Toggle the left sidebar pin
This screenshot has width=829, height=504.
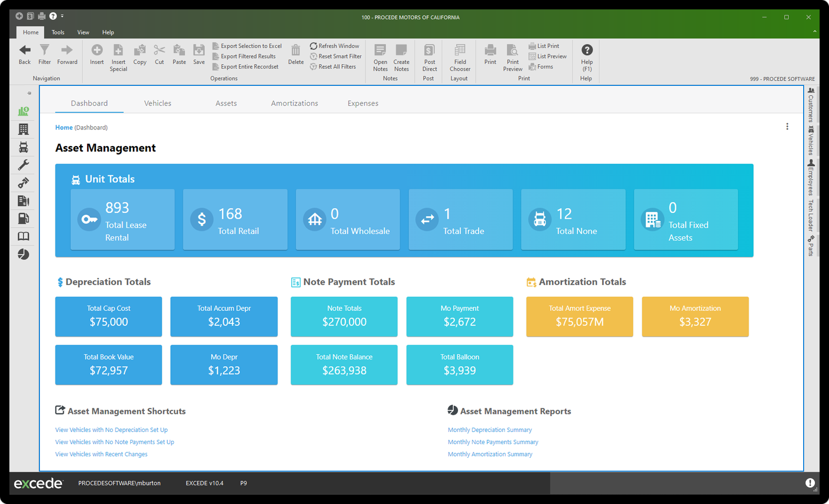point(29,93)
